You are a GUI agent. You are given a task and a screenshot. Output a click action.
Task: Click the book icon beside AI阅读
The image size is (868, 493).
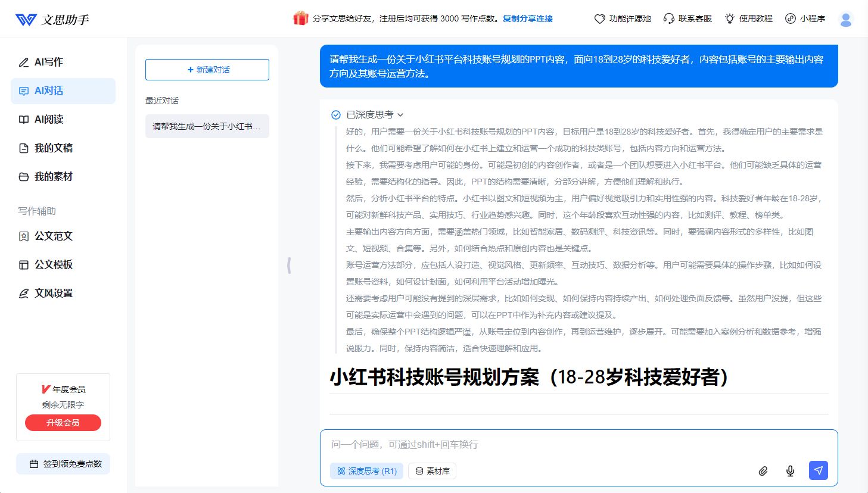[24, 120]
